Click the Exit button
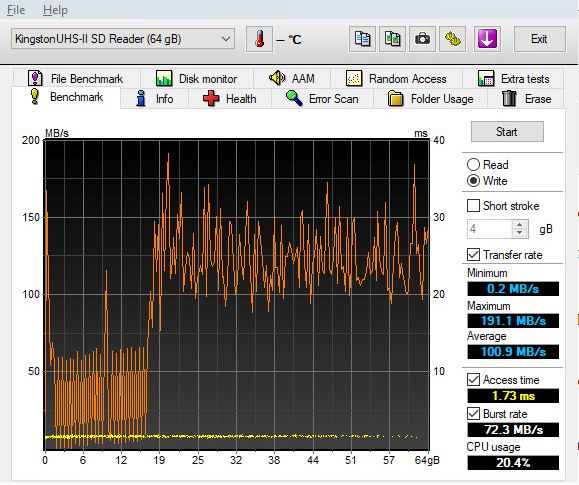Screen dimensions: 579x485 [x=539, y=39]
